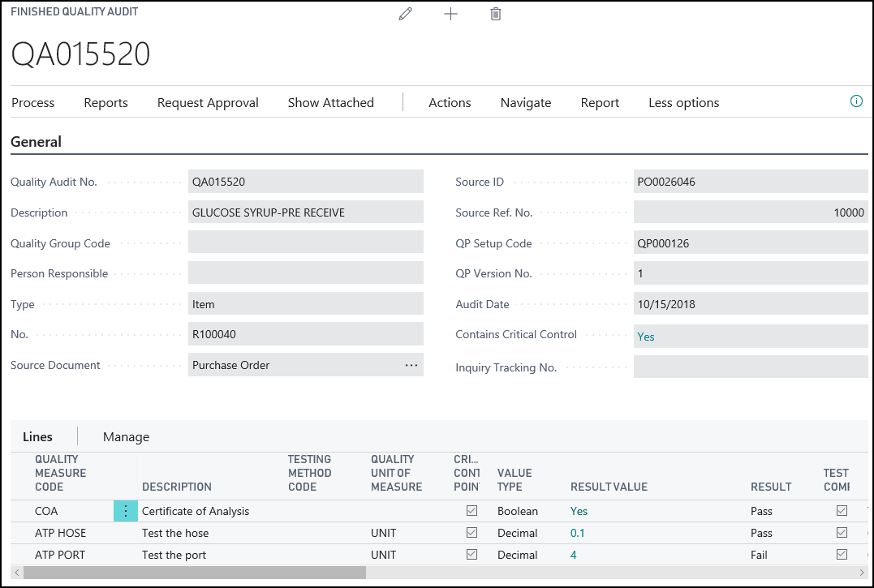Click the plus icon to create new audit
The width and height of the screenshot is (874, 588).
[x=451, y=14]
